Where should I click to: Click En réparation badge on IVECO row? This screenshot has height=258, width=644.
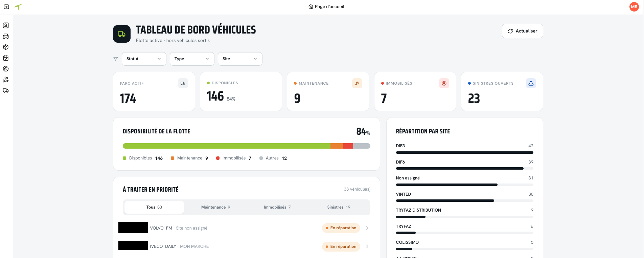coord(341,246)
